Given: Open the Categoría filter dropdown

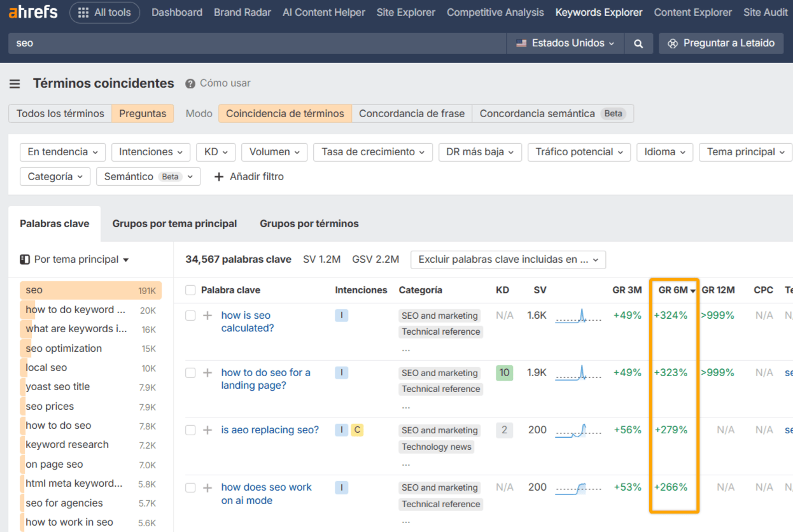Looking at the screenshot, I should click(55, 177).
